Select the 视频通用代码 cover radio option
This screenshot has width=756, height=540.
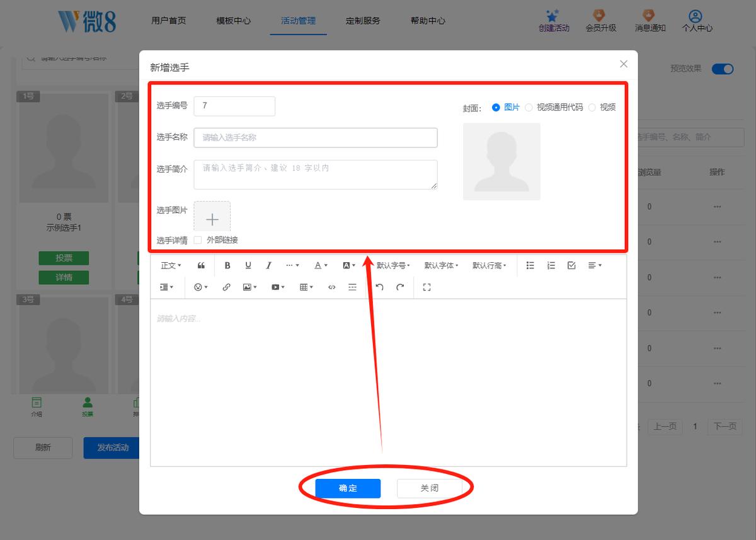click(529, 108)
